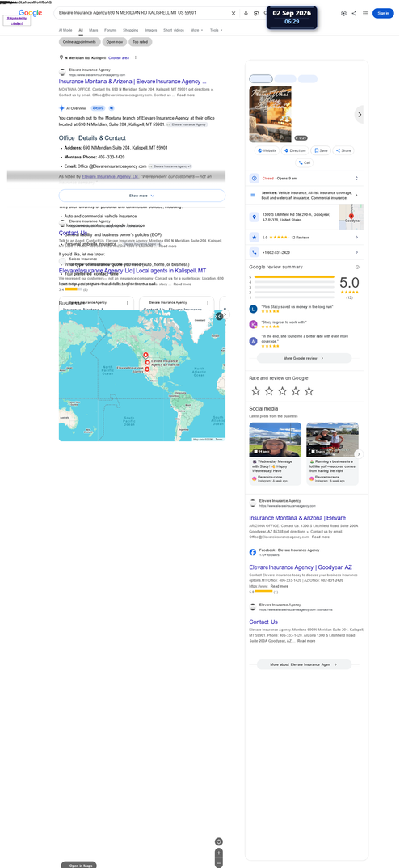Click the Direction button

(x=294, y=150)
